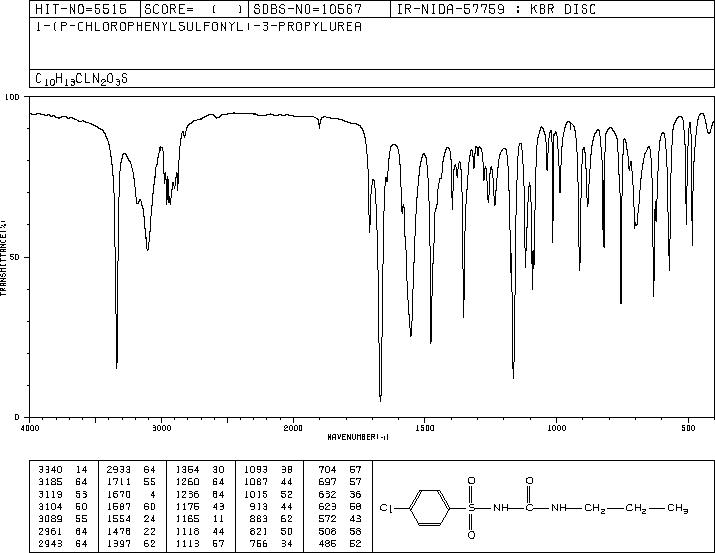Click the molecular formula C10H13ClN2O3S
This screenshot has width=715, height=553.
coord(82,79)
